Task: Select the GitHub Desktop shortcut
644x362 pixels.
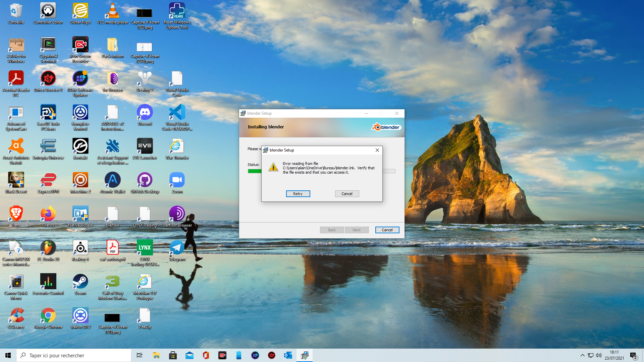Action: (x=145, y=183)
